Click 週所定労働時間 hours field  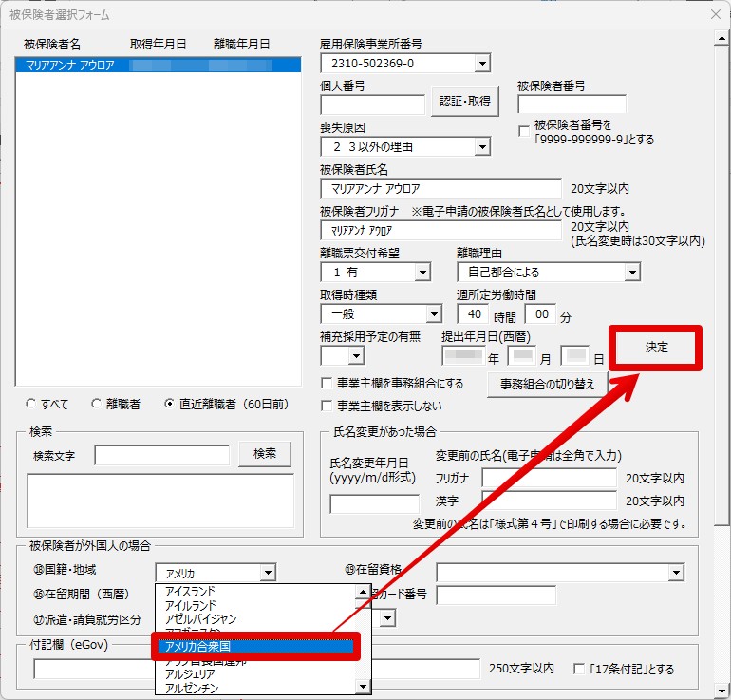coord(473,313)
